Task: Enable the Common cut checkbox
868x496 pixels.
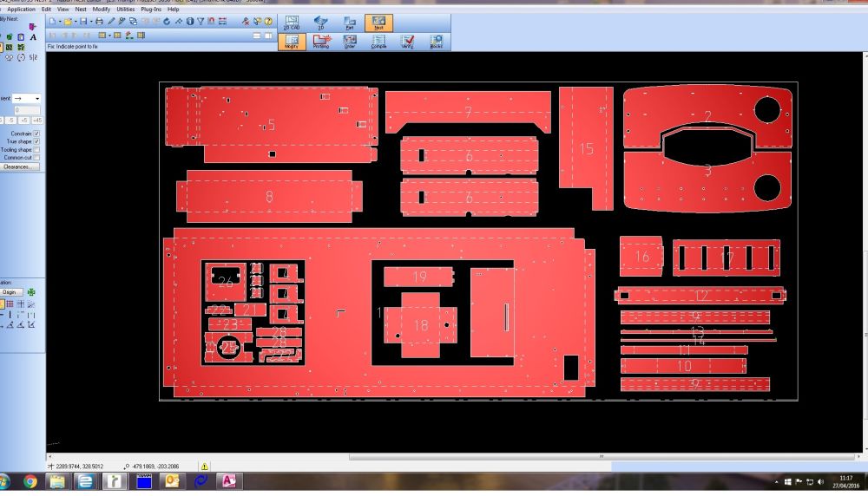Action: [36, 158]
